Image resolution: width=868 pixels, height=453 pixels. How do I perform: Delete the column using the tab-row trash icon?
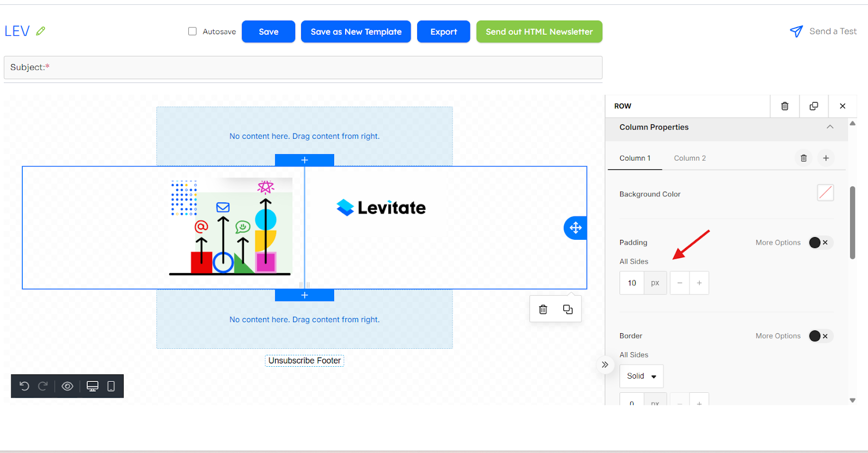click(803, 158)
